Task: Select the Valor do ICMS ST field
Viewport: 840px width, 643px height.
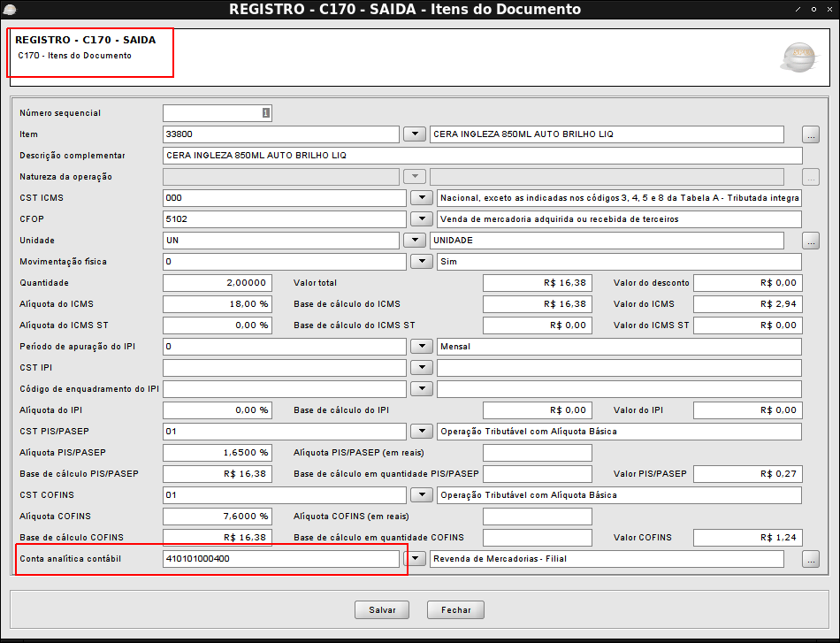Action: pyautogui.click(x=748, y=325)
